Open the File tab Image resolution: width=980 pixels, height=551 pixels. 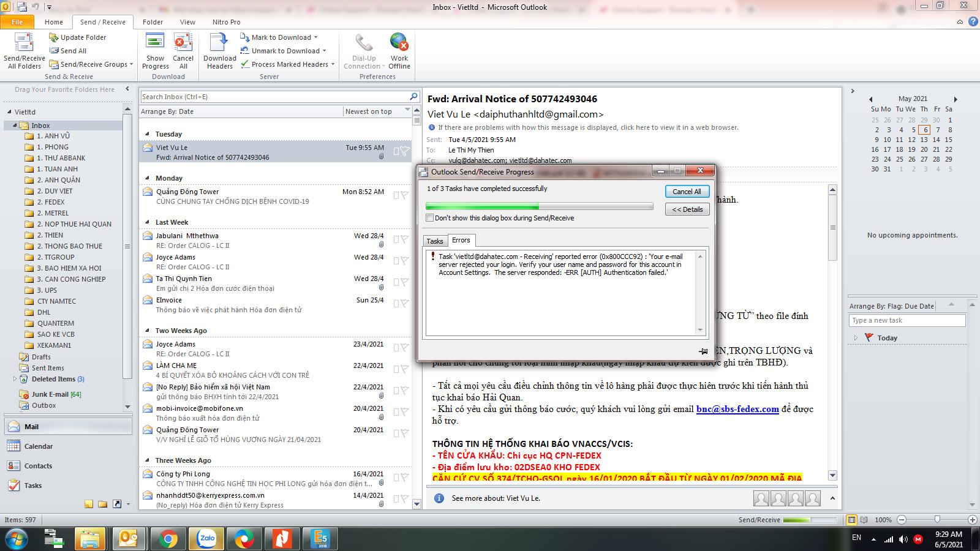[x=17, y=22]
